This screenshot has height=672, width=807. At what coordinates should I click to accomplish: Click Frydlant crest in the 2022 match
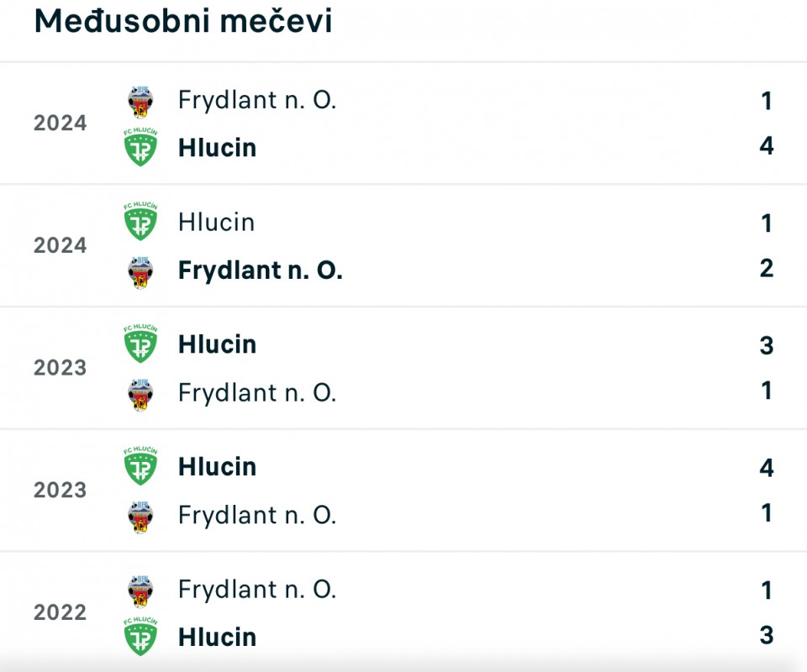coord(140,591)
